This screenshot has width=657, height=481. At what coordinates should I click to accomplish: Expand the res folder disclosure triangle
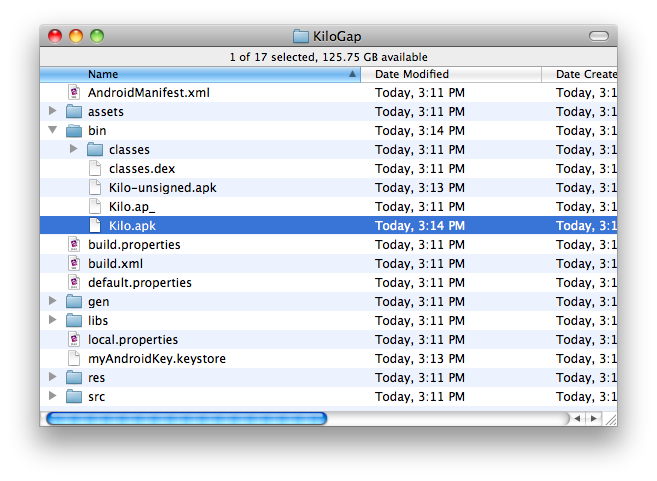(x=52, y=377)
